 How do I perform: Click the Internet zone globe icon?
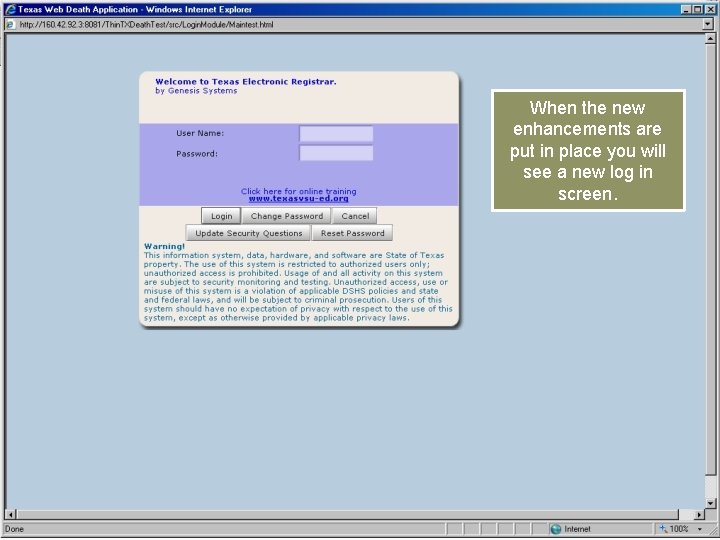(x=556, y=529)
